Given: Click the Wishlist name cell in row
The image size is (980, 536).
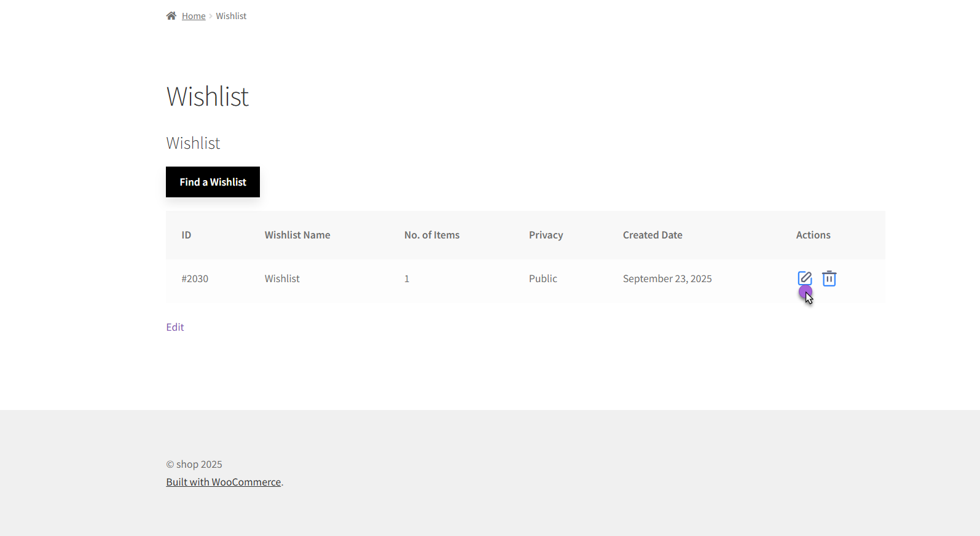Looking at the screenshot, I should point(282,278).
